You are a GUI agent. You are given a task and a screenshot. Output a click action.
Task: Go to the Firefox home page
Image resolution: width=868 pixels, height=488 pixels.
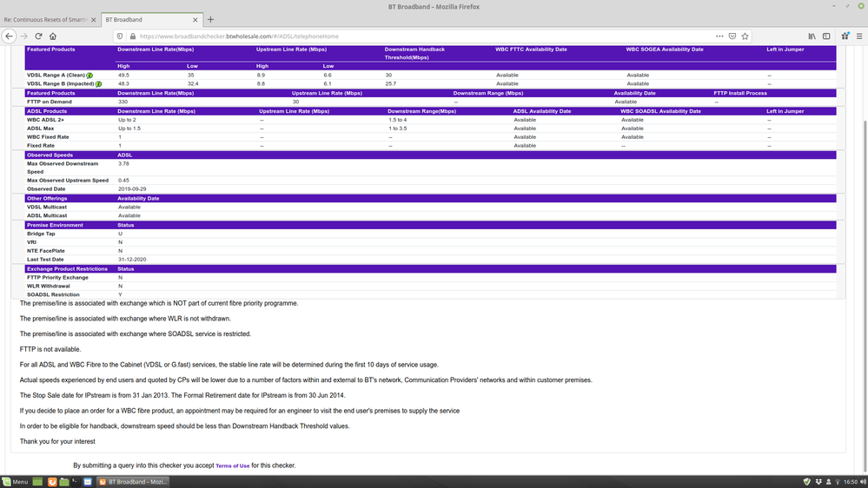pyautogui.click(x=53, y=36)
